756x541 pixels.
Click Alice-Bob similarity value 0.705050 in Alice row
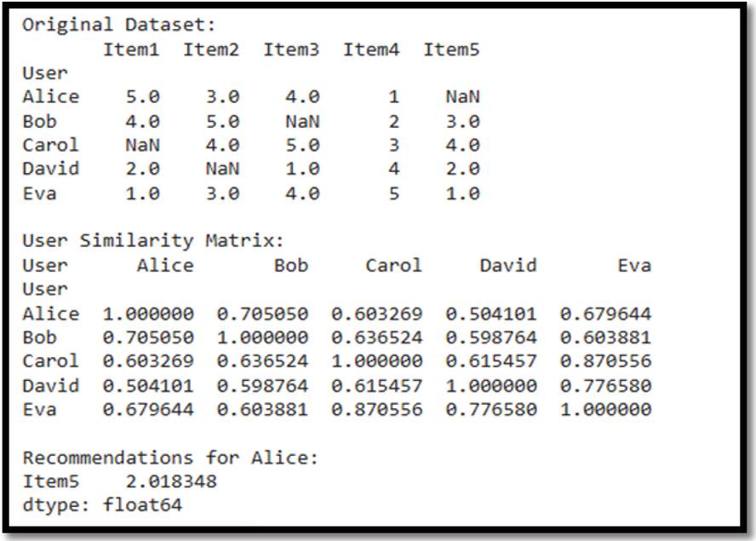pyautogui.click(x=262, y=314)
